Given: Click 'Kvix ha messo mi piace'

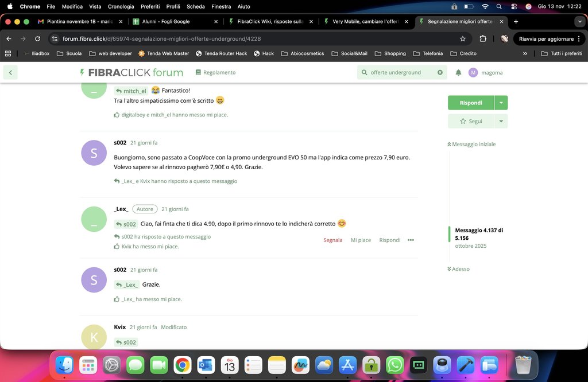Looking at the screenshot, I should [146, 247].
